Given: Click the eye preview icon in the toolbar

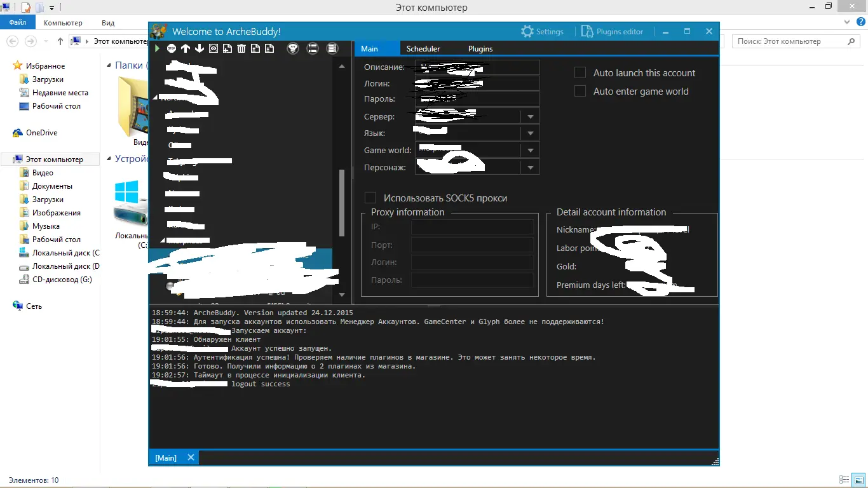Looking at the screenshot, I should (x=214, y=48).
